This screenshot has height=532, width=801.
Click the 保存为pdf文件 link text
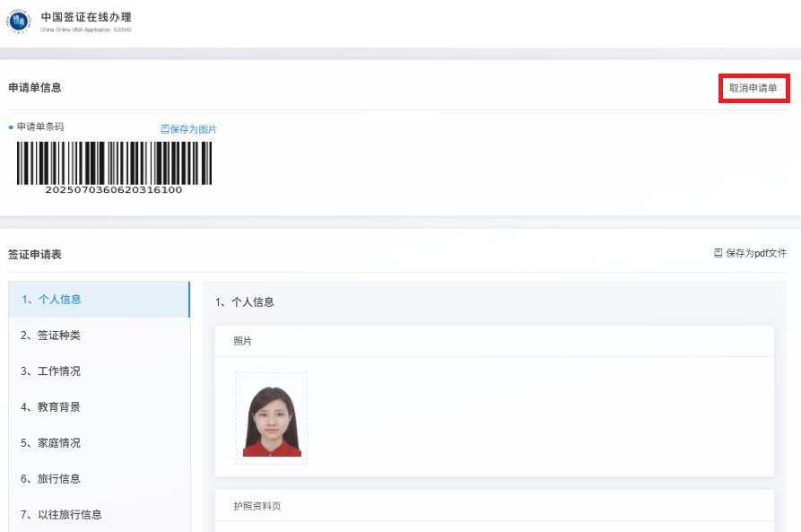click(756, 254)
